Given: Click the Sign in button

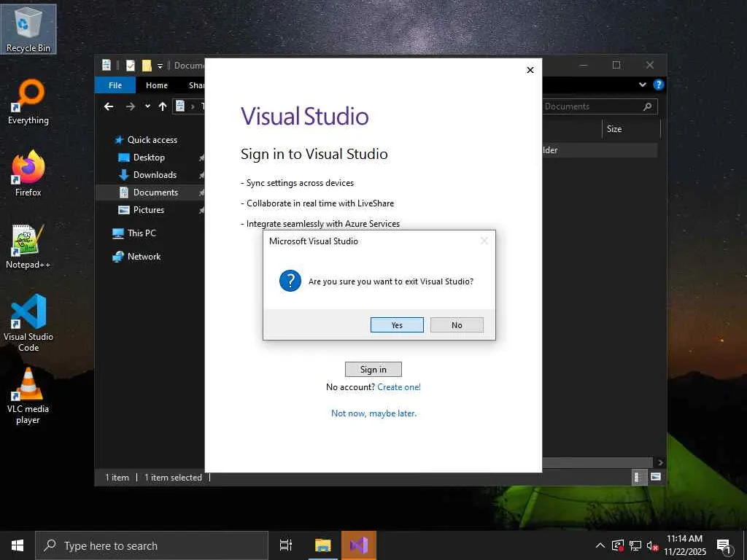Looking at the screenshot, I should (x=373, y=370).
